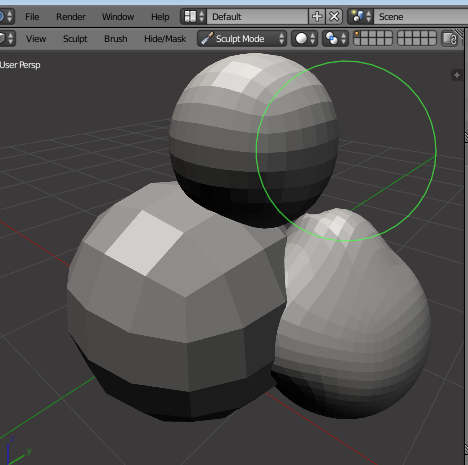Open the Window menu
The height and width of the screenshot is (465, 468).
click(x=118, y=17)
